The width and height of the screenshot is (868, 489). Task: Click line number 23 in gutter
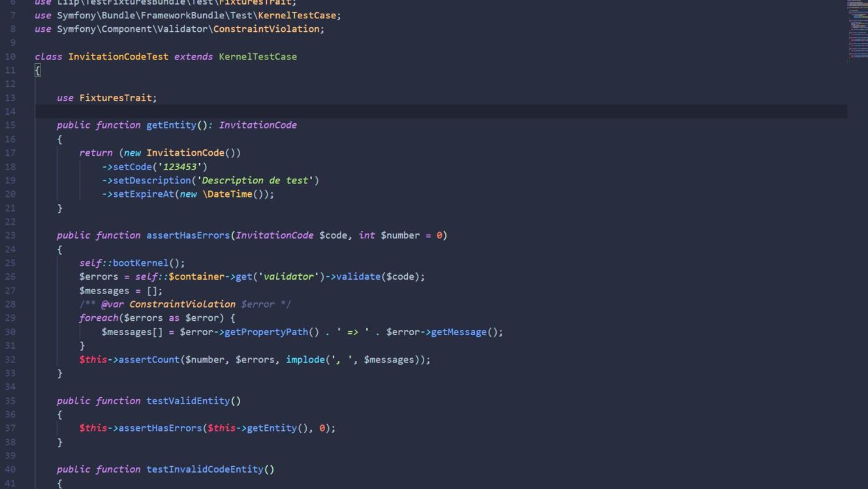(10, 235)
